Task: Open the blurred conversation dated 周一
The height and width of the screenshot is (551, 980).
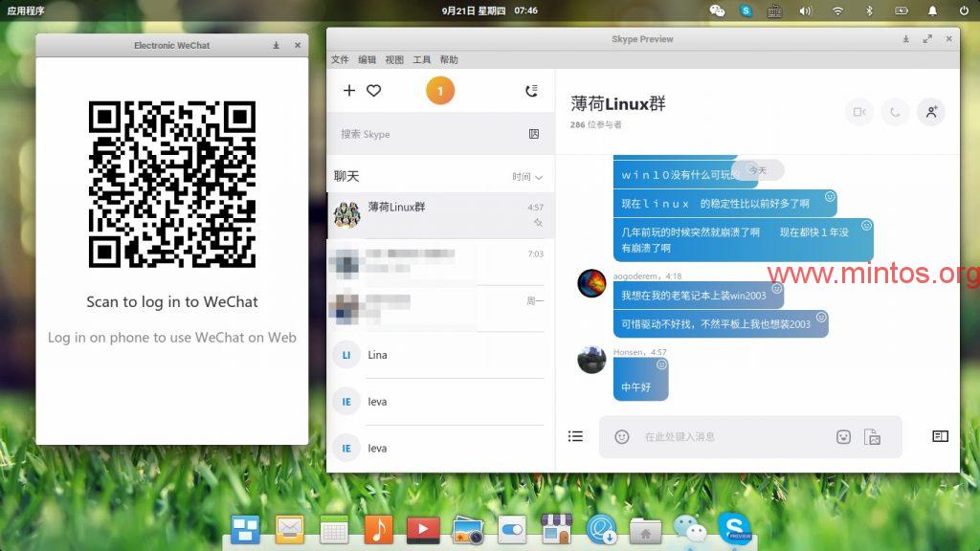Action: 440,309
